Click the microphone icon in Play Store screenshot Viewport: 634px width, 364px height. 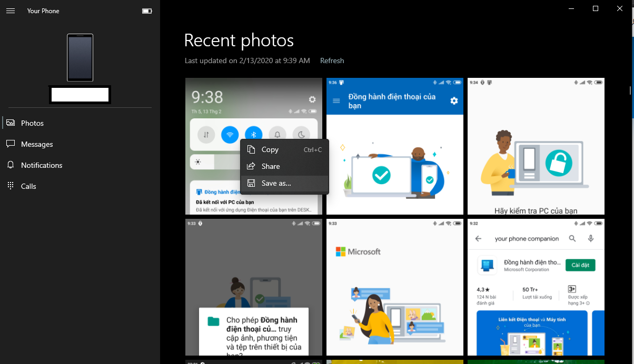tap(591, 238)
